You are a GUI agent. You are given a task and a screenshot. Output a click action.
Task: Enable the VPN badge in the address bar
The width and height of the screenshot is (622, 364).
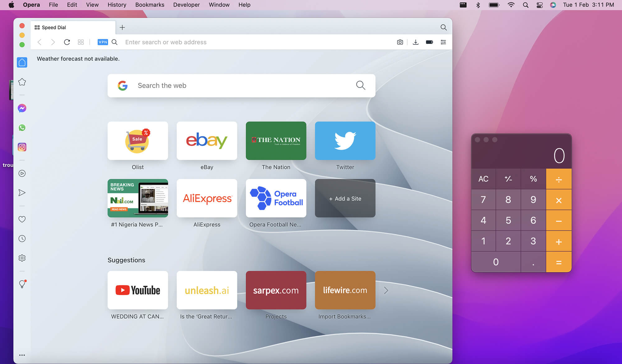(x=103, y=42)
